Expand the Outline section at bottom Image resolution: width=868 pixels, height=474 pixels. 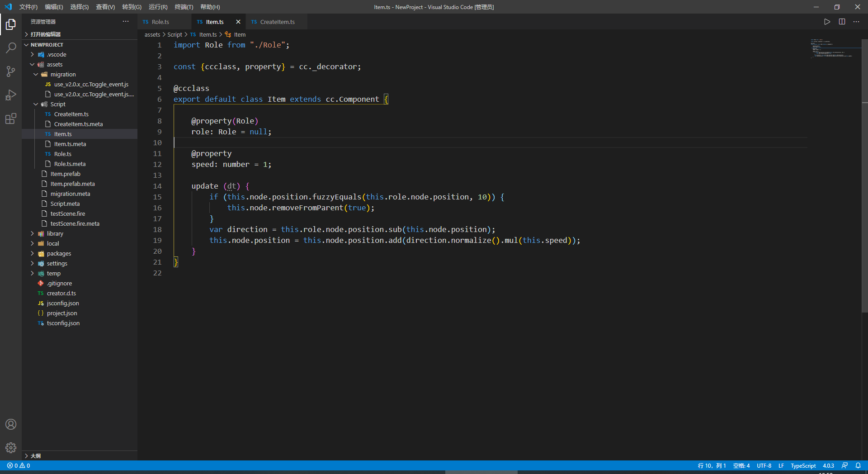(35, 456)
